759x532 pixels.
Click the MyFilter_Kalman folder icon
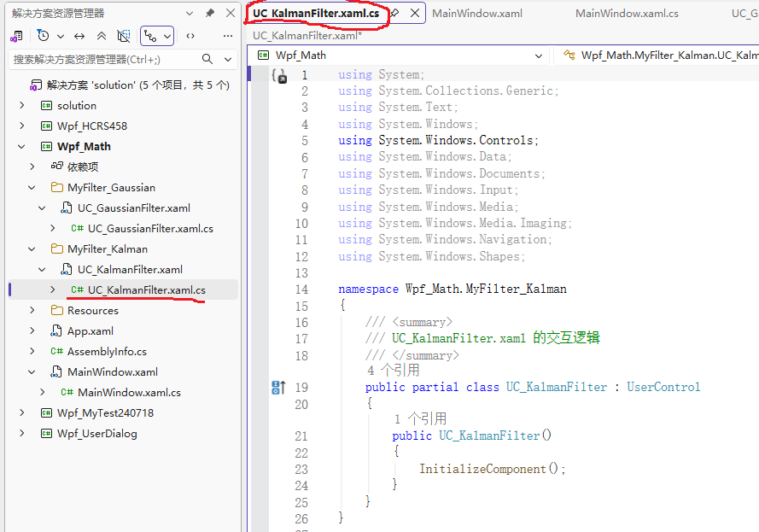[56, 248]
